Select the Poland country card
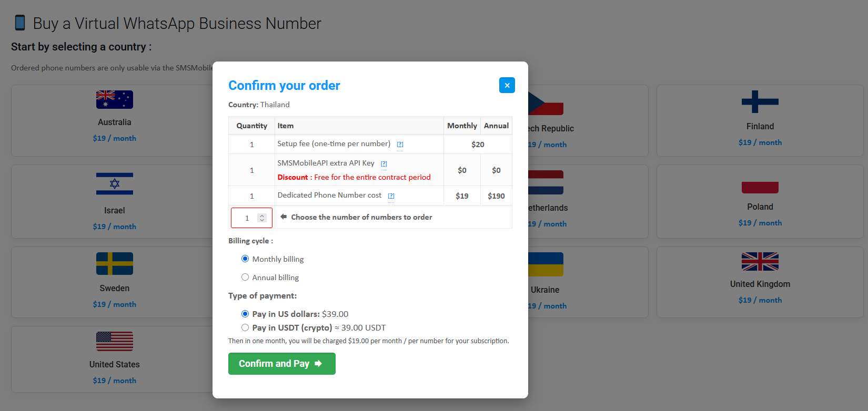Viewport: 868px width, 411px height. click(x=760, y=202)
